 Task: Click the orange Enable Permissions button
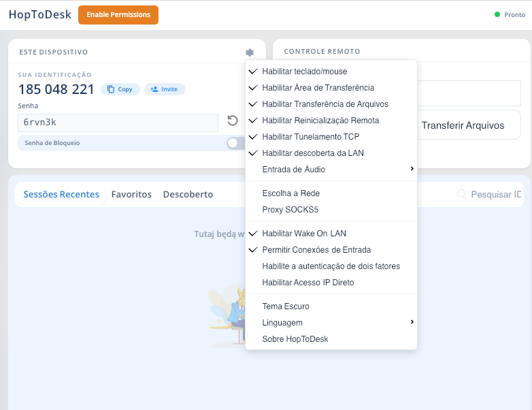coord(118,15)
